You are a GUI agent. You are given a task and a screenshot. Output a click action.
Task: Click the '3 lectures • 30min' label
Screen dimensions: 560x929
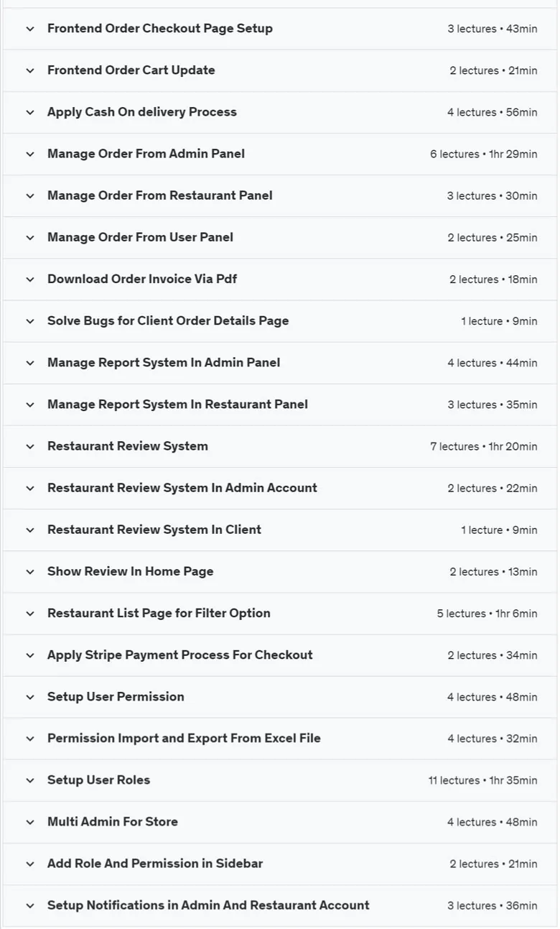point(493,196)
